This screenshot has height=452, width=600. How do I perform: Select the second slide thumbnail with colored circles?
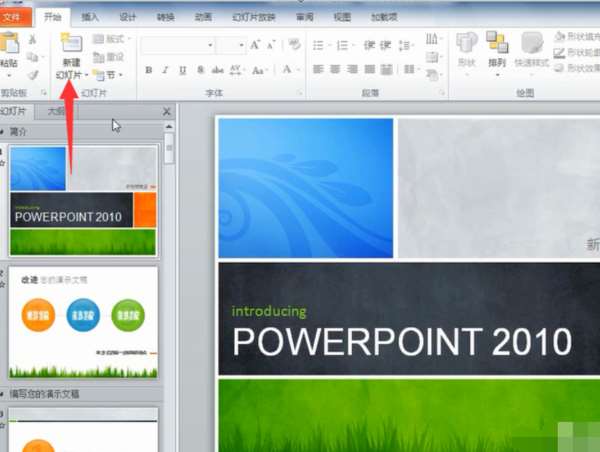tap(83, 323)
